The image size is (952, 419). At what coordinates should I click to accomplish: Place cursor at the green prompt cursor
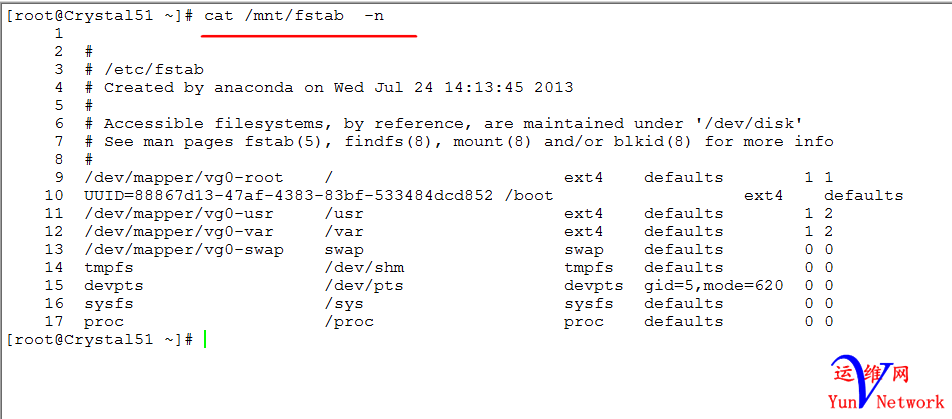click(205, 340)
